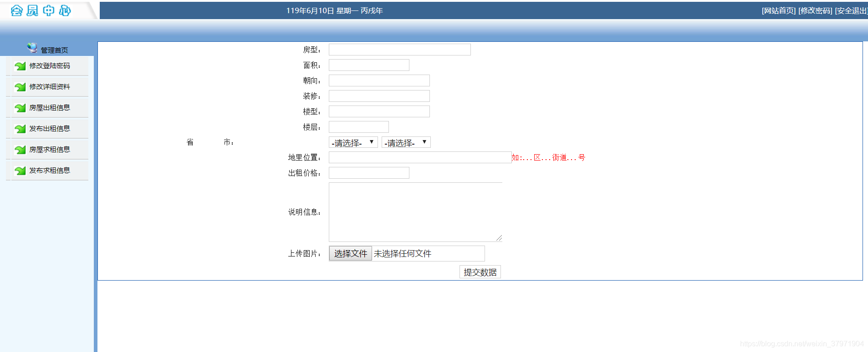This screenshot has width=868, height=352.
Task: Go to 房屋求租信息 in the sidebar
Action: coord(50,150)
